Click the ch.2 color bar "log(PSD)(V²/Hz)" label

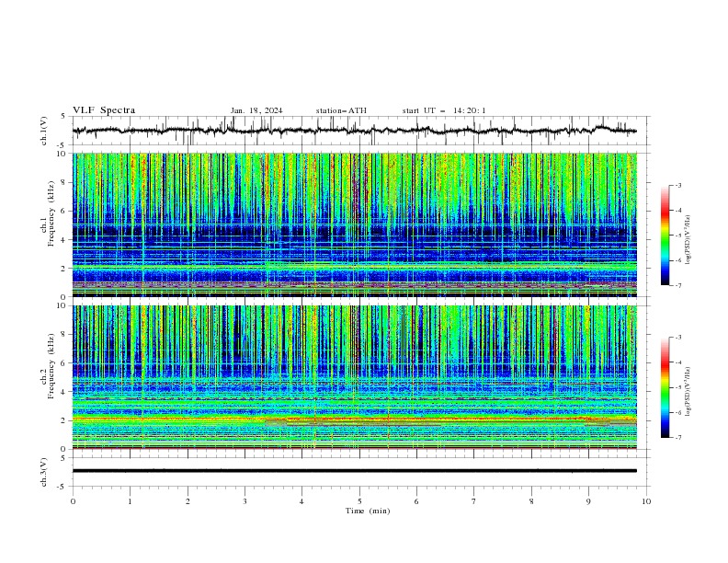[x=688, y=392]
